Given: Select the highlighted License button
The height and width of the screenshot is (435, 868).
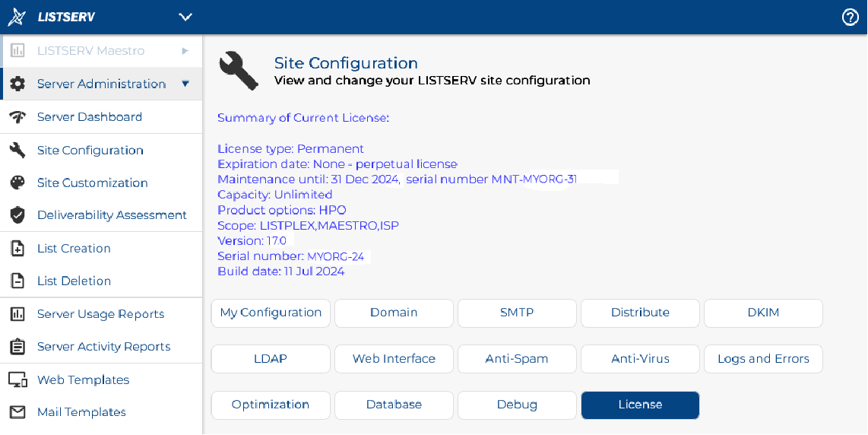Looking at the screenshot, I should coord(640,405).
